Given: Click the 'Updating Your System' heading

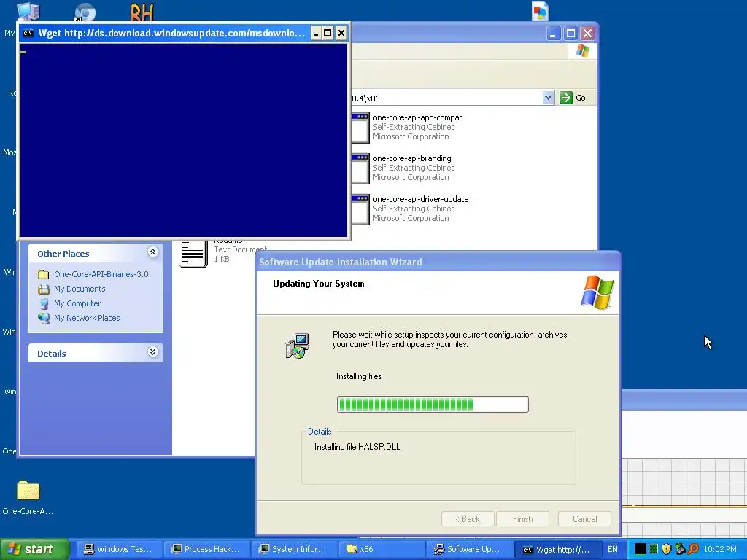Looking at the screenshot, I should coord(318,284).
